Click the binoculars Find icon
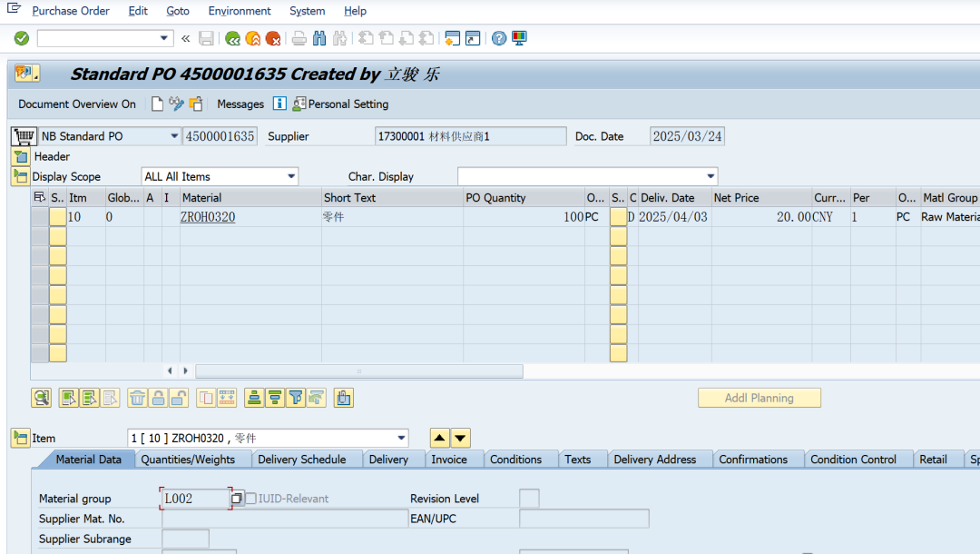Image resolution: width=980 pixels, height=554 pixels. [x=319, y=38]
